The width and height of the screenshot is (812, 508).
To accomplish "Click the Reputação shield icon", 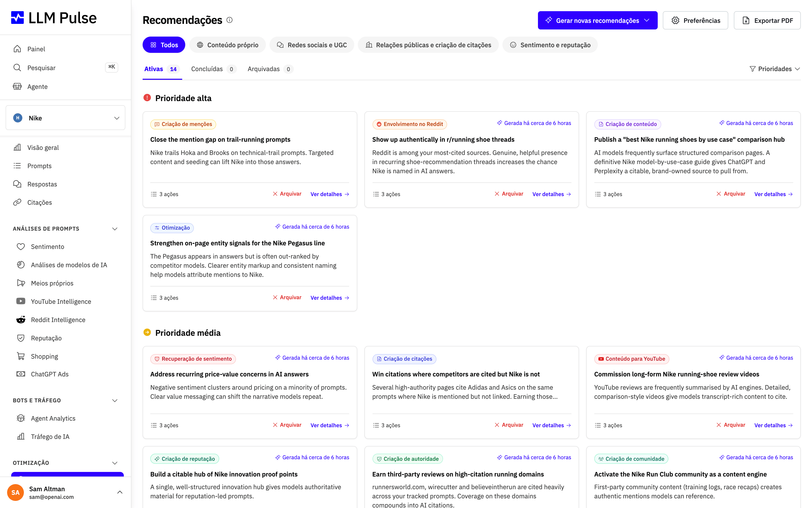I will tap(21, 338).
